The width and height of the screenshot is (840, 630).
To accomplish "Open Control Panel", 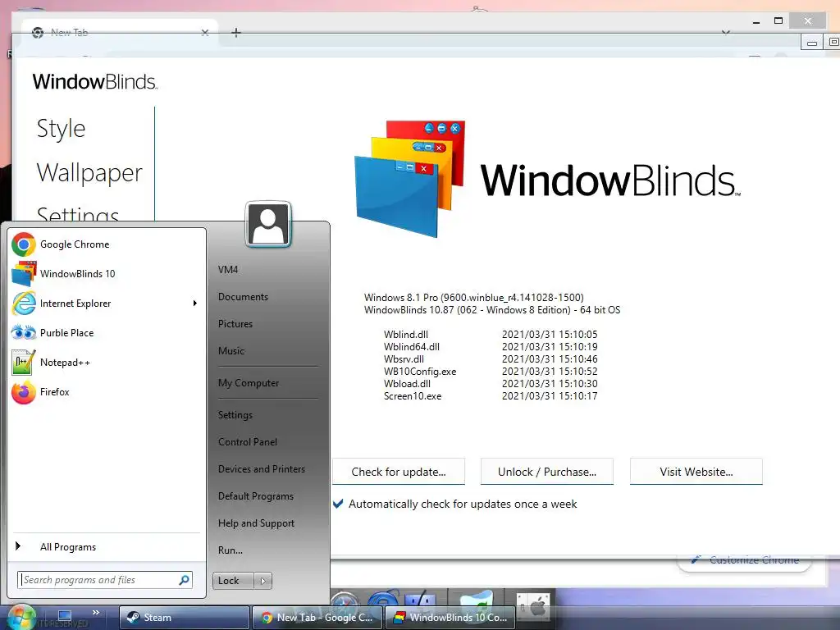I will click(248, 442).
